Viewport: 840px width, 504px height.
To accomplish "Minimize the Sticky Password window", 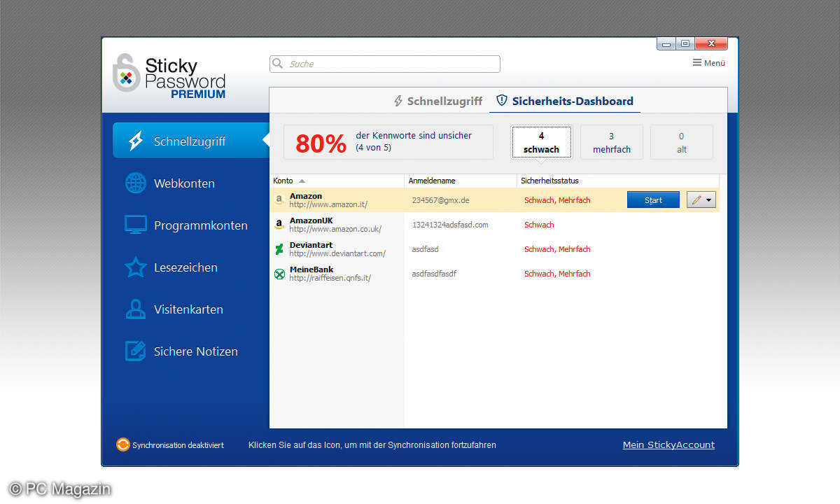I will coord(666,44).
